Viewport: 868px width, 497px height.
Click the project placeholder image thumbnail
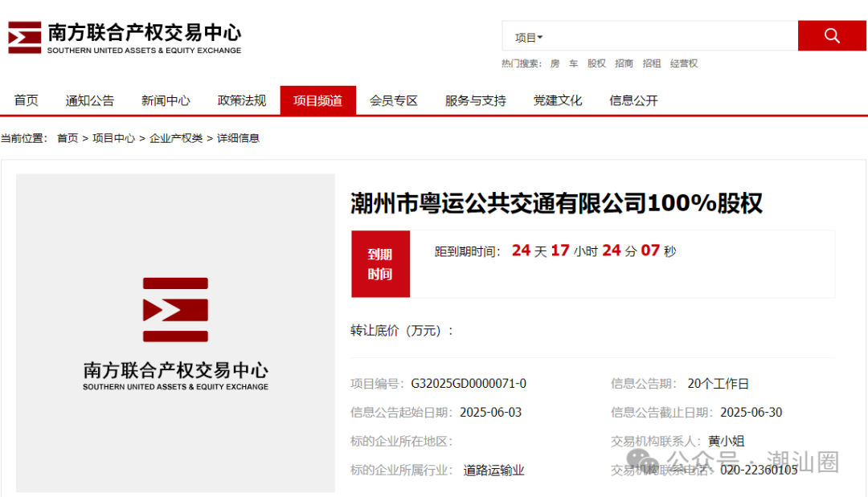point(175,333)
